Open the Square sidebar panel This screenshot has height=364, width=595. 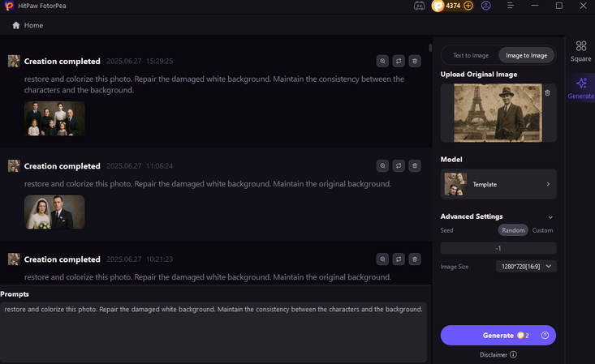(580, 51)
